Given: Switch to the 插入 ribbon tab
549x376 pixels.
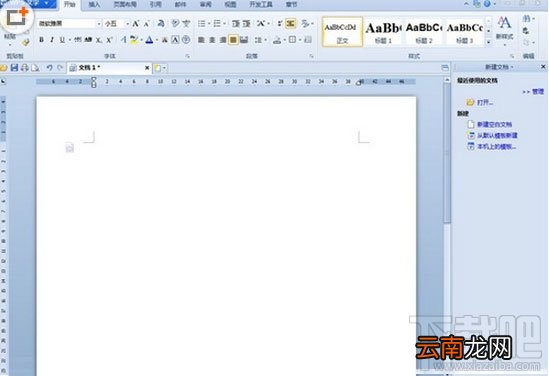Looking at the screenshot, I should (94, 4).
